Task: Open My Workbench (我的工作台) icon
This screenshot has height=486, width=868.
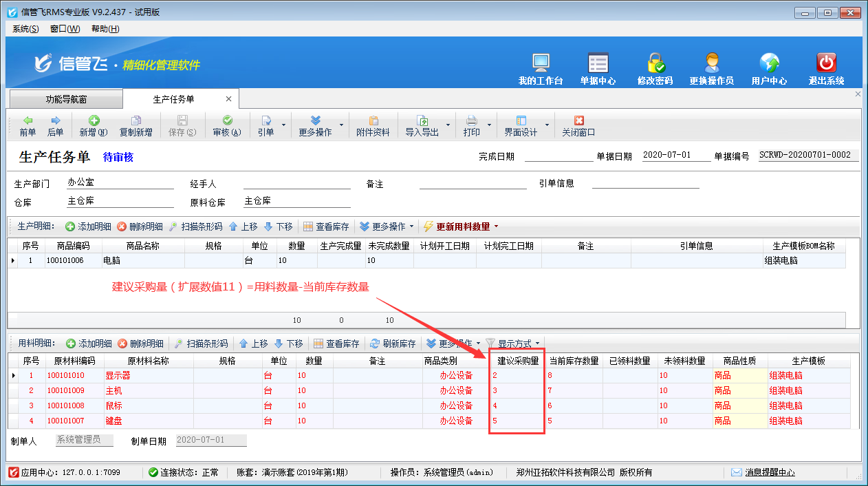Action: coord(541,64)
